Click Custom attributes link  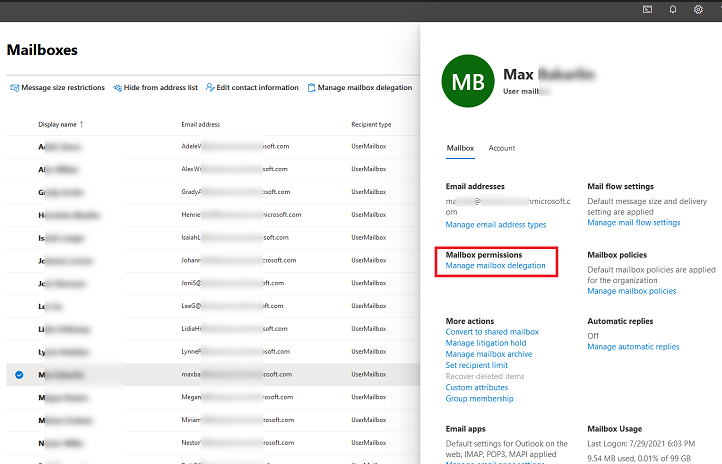tap(477, 388)
